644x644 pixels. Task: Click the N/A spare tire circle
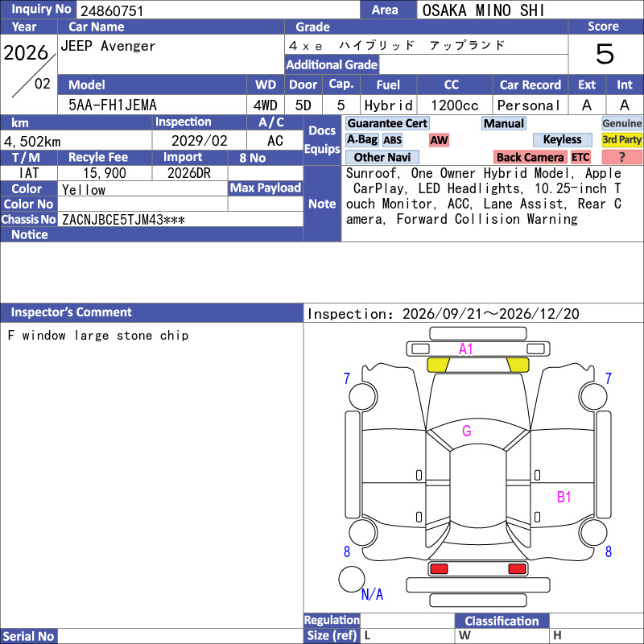[352, 579]
